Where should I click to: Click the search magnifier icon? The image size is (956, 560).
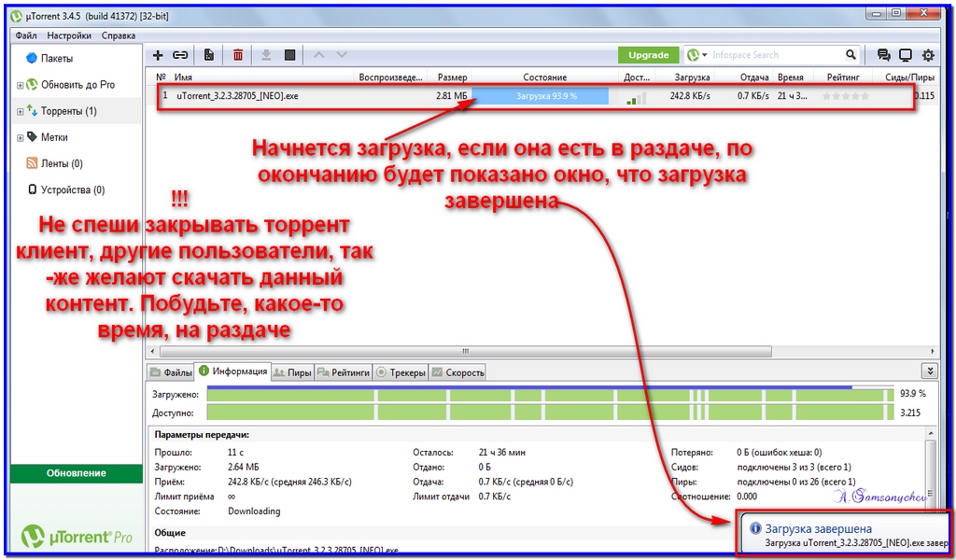click(x=851, y=55)
